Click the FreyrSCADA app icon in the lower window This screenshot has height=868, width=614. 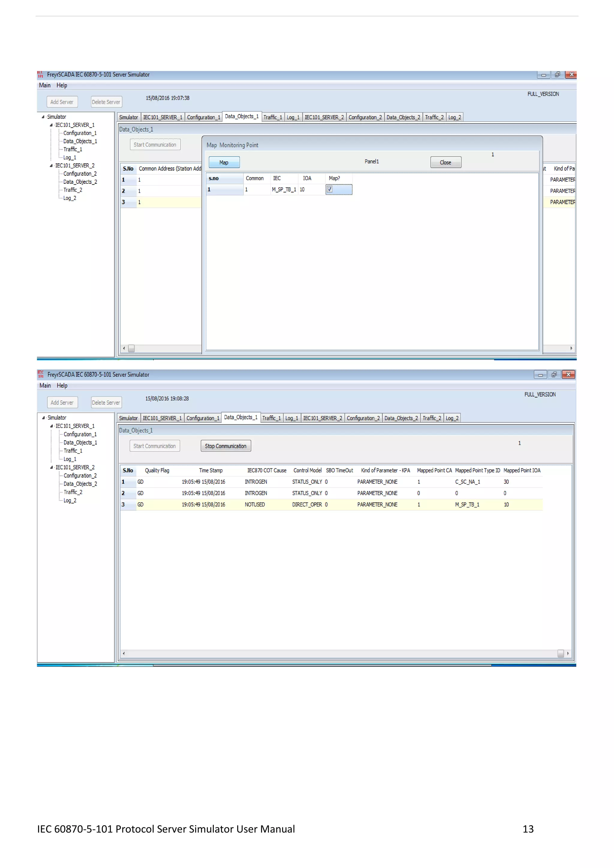[x=41, y=374]
